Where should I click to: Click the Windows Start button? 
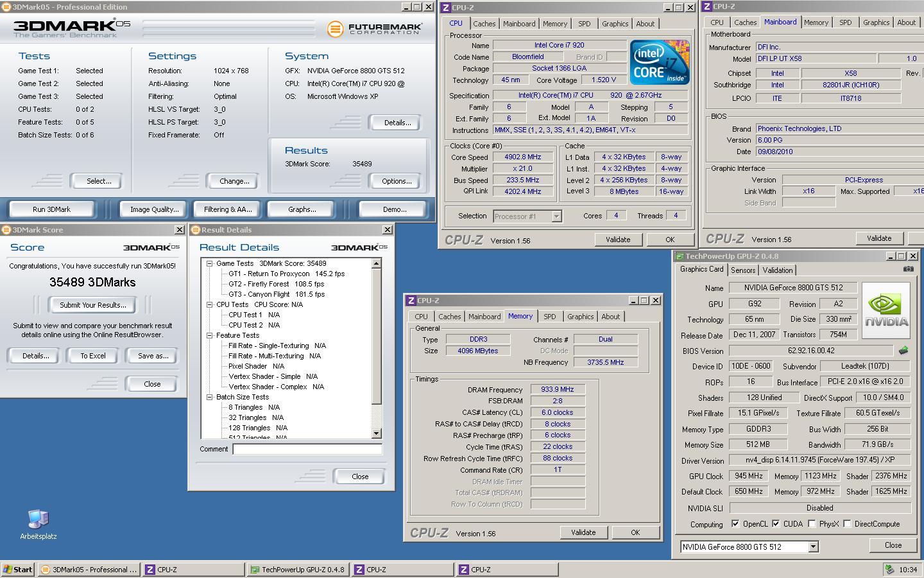(x=18, y=570)
